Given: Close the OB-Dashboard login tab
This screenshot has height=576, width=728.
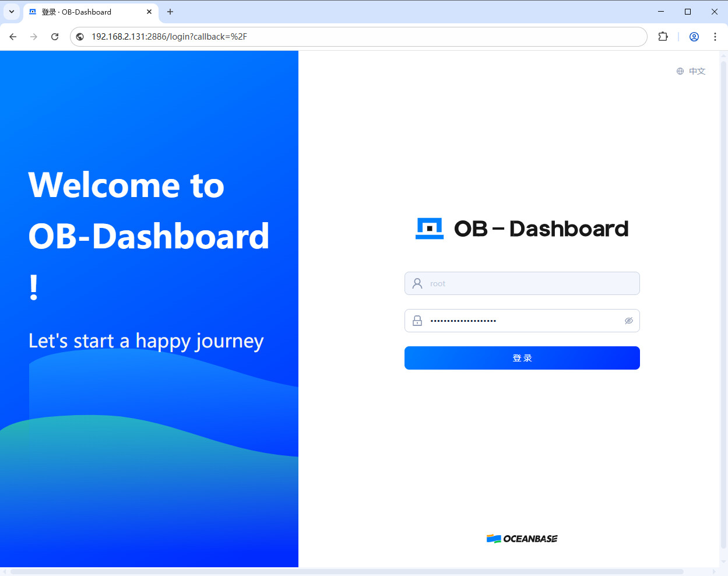Looking at the screenshot, I should (149, 12).
